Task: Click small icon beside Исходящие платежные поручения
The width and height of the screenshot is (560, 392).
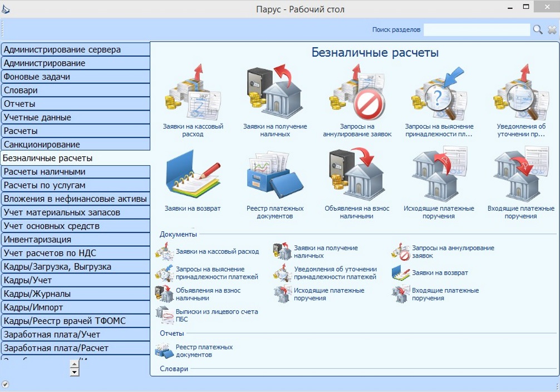Action: point(282,294)
